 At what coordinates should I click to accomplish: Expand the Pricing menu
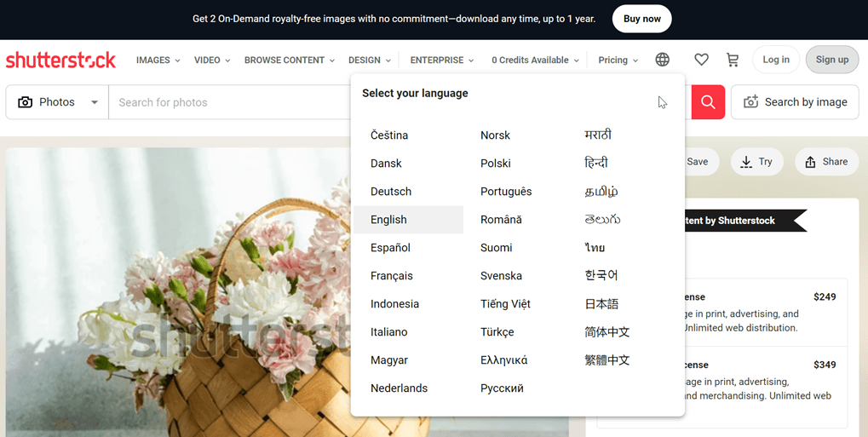click(x=618, y=60)
